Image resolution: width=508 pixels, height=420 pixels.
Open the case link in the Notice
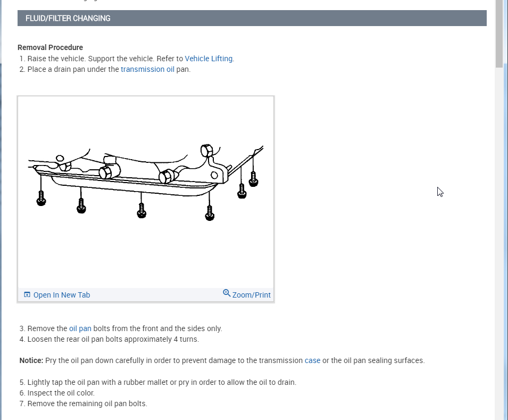click(x=312, y=361)
